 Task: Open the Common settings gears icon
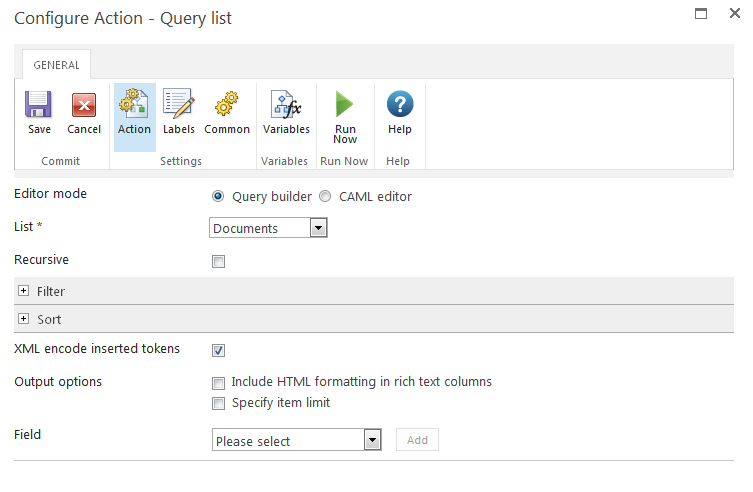click(227, 104)
